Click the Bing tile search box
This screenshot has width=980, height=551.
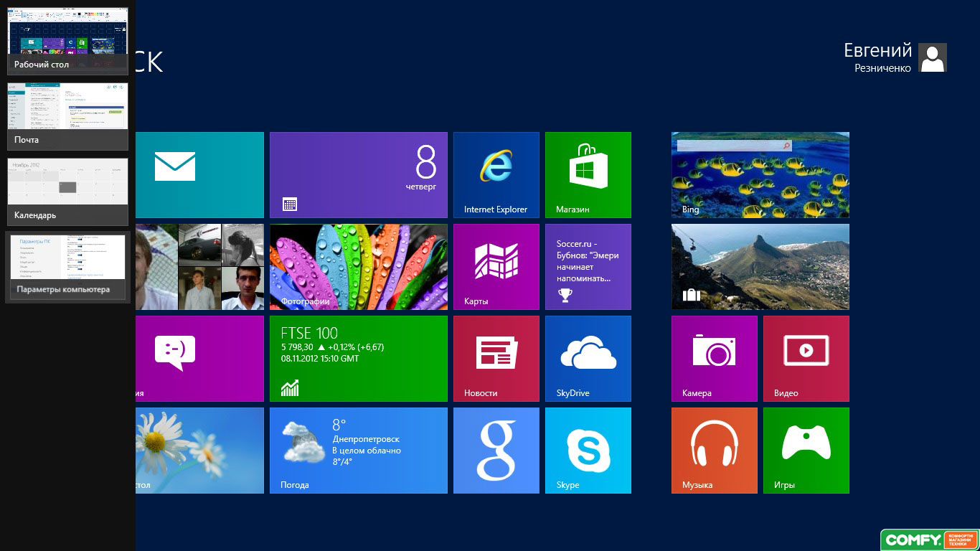click(734, 146)
